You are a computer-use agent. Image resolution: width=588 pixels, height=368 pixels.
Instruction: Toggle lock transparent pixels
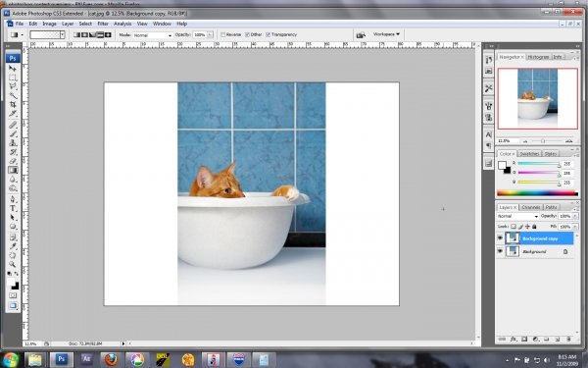point(514,227)
